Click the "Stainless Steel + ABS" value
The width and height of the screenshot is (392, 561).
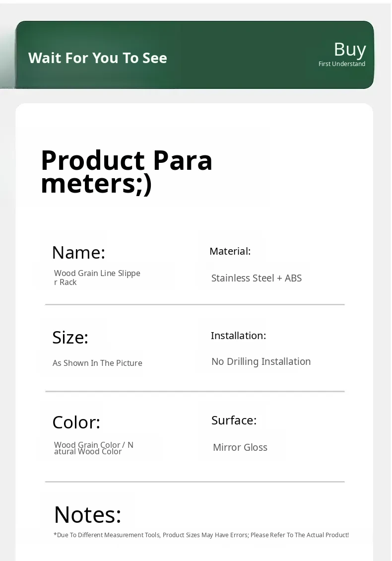point(257,278)
